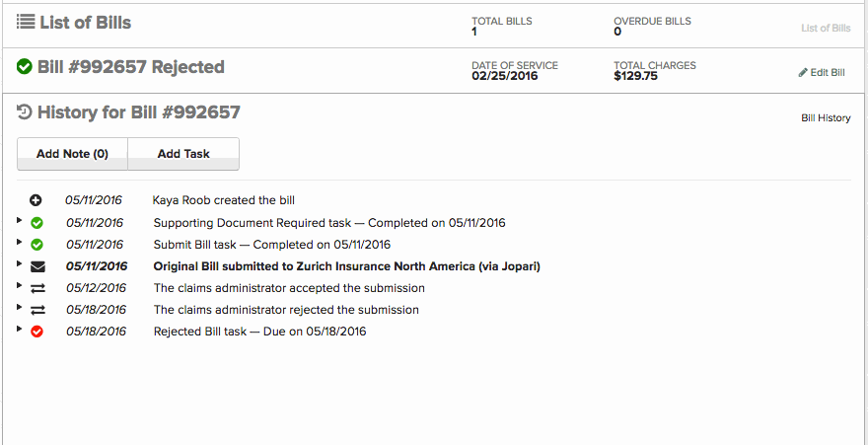Click the green check icon beside Bill #992657
The height and width of the screenshot is (445, 868).
tap(25, 67)
